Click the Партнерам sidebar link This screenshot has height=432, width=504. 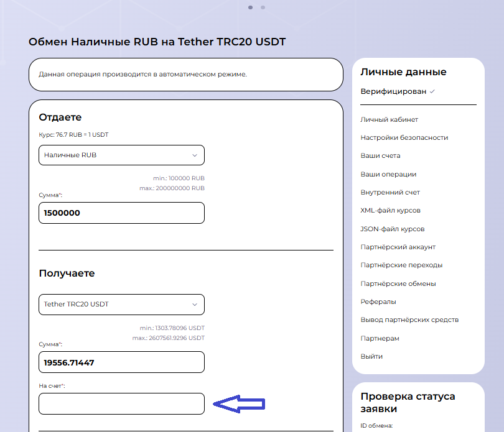pos(380,338)
